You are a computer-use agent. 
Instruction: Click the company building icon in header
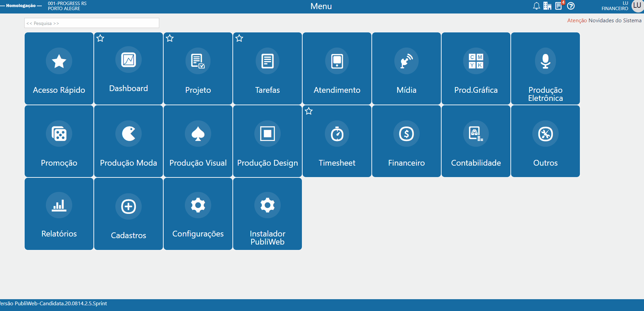point(547,6)
